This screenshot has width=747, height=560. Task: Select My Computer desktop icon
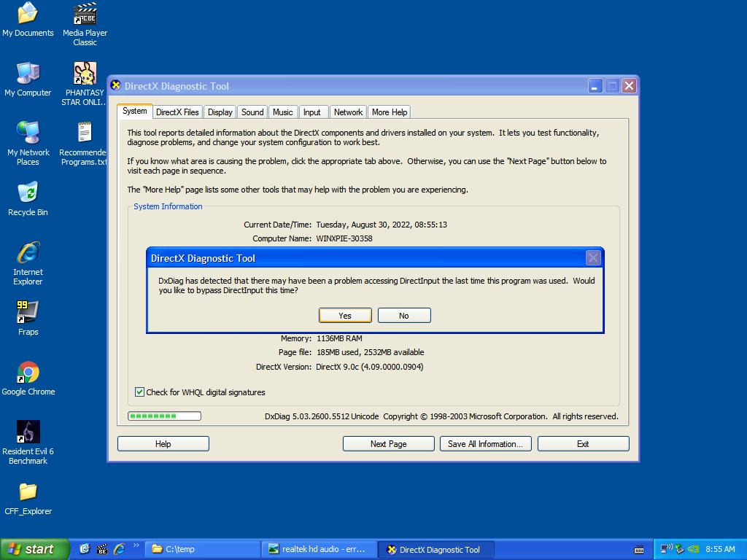coord(28,79)
